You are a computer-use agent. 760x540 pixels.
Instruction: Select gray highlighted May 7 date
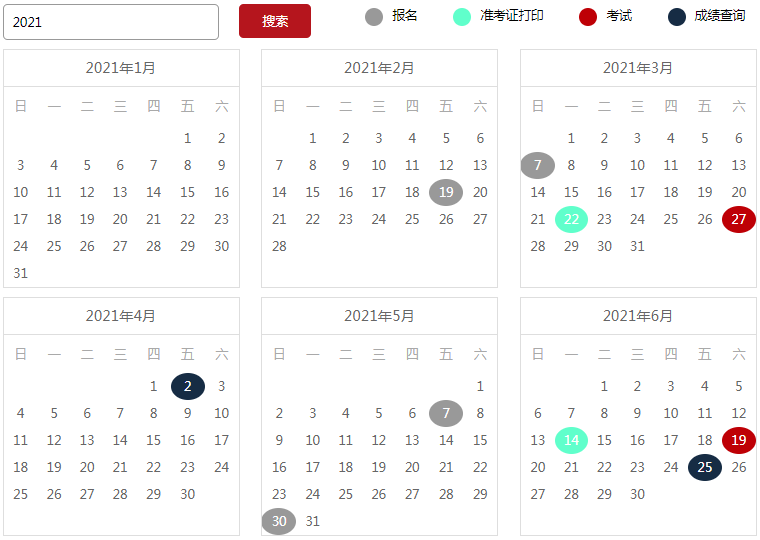tap(446, 413)
